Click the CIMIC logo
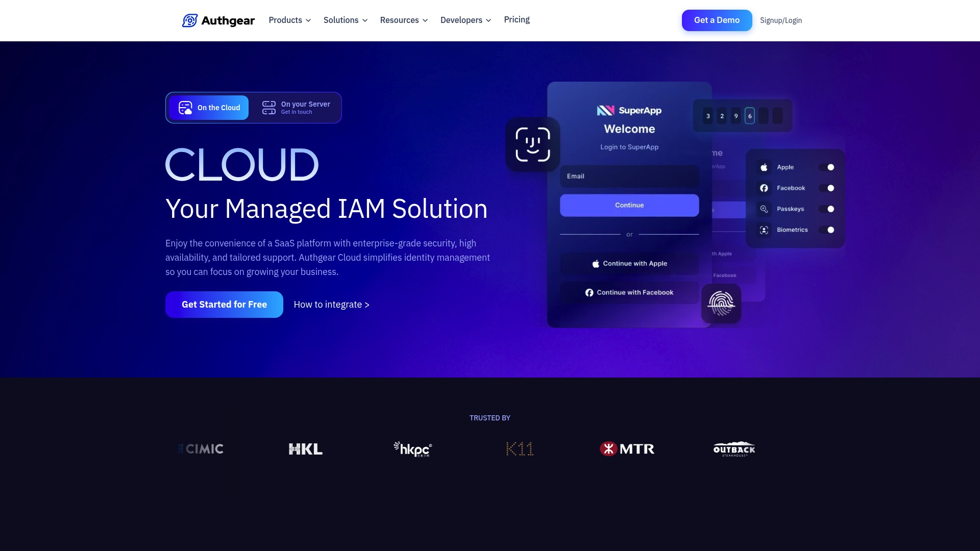Screen dimensions: 980x551 (201, 449)
